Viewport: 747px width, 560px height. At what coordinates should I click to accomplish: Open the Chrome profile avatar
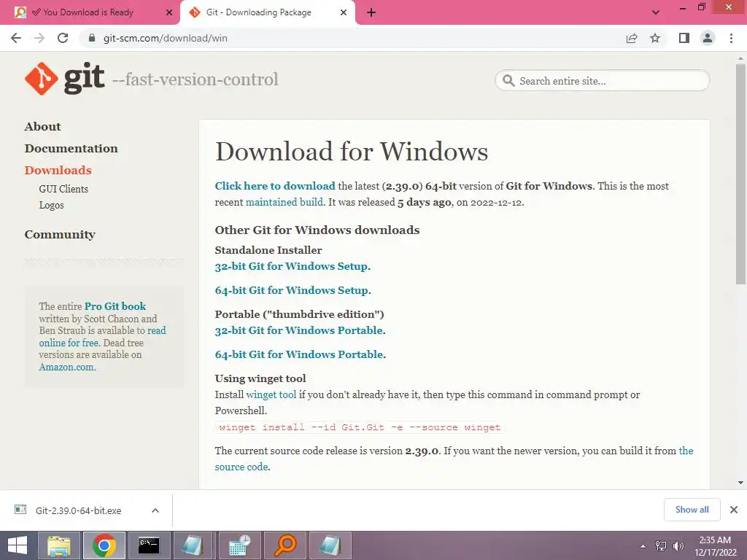(x=708, y=38)
